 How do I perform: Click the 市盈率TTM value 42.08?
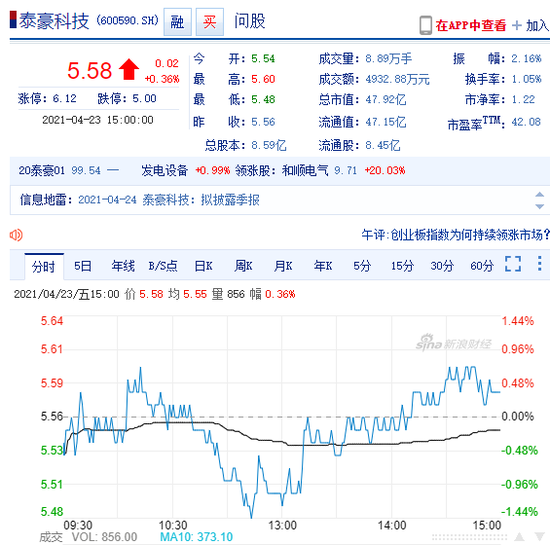(526, 122)
